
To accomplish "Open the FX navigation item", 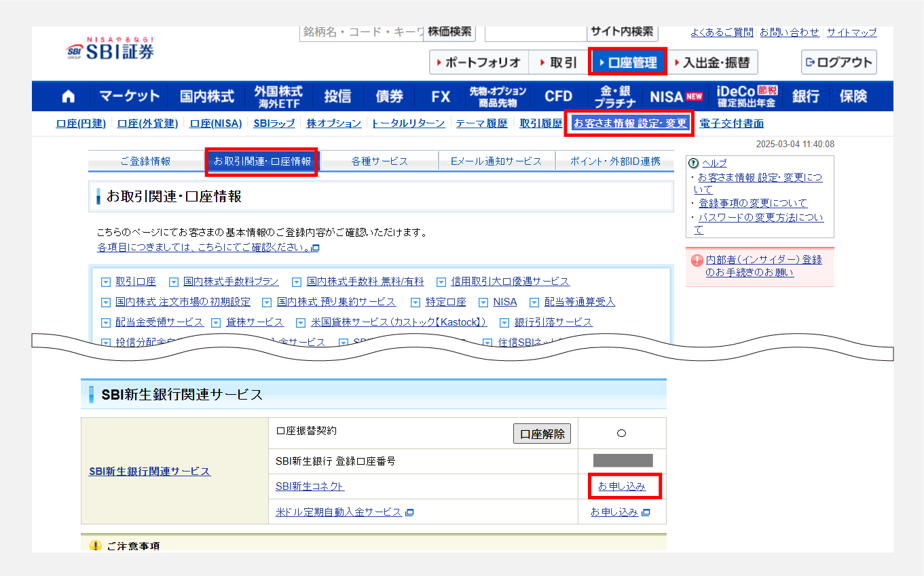I will [441, 96].
